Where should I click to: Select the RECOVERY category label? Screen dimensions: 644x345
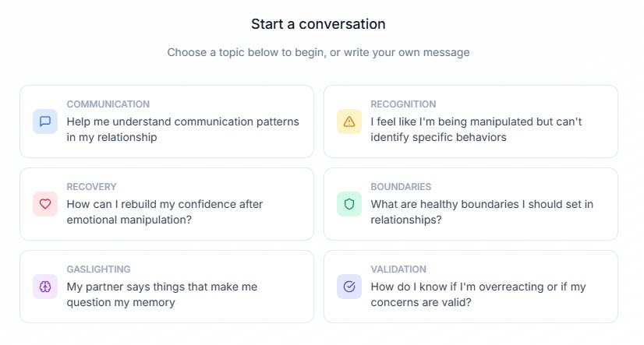(92, 187)
